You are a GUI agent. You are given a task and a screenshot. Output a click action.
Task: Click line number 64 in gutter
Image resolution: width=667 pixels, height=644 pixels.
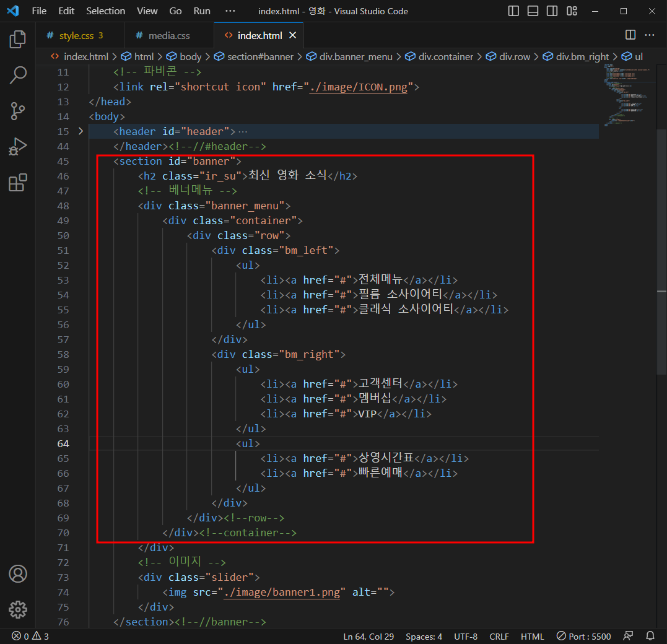point(63,443)
